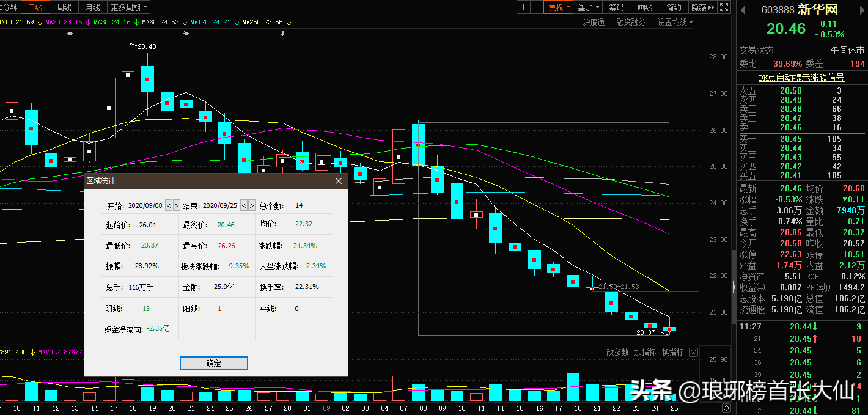Click the MA20 down arrow indicator
This screenshot has width=868, height=415.
pyautogui.click(x=88, y=22)
